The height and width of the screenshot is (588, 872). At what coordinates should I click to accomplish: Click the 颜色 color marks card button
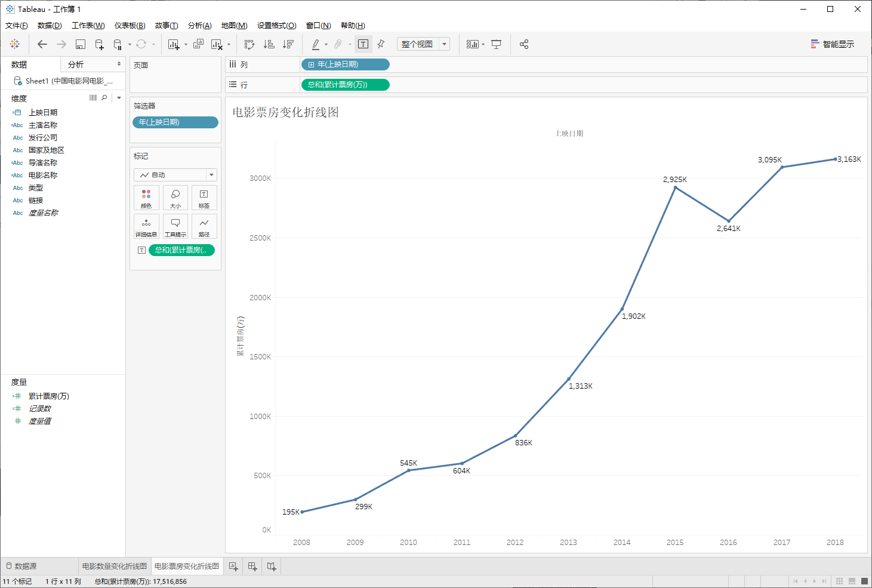pos(146,198)
